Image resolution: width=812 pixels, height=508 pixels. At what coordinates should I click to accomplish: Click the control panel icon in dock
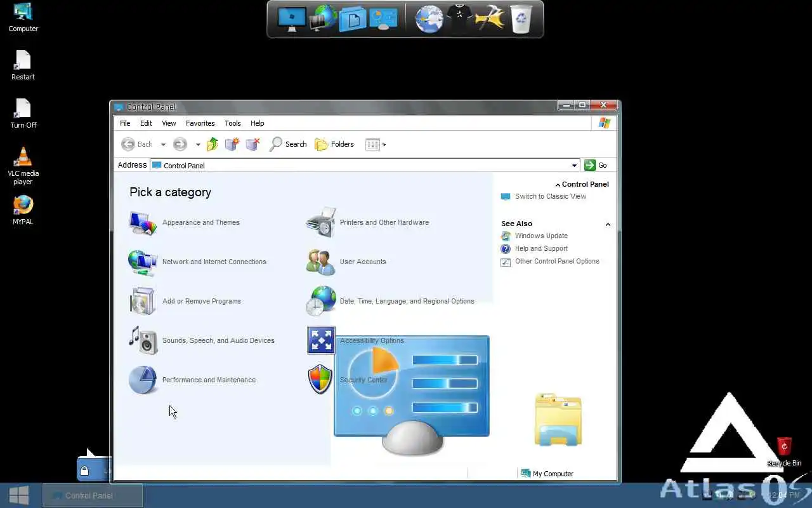383,19
